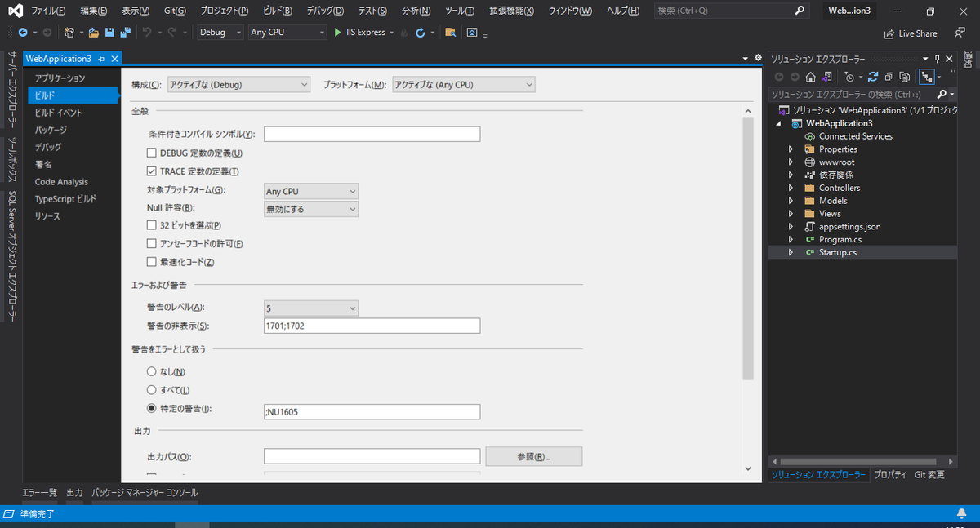Click the Visual Studio logo icon
Image resolution: width=980 pixels, height=528 pixels.
click(x=15, y=11)
